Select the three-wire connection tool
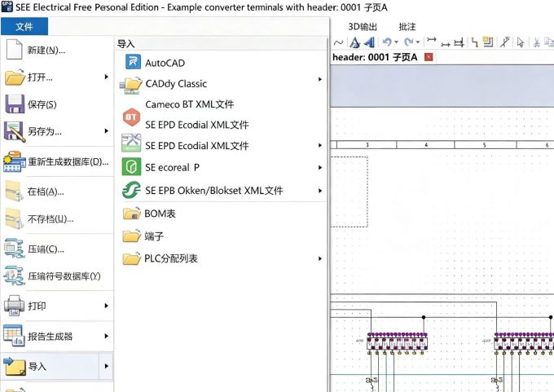Image resolution: width=554 pixels, height=392 pixels. click(x=459, y=42)
